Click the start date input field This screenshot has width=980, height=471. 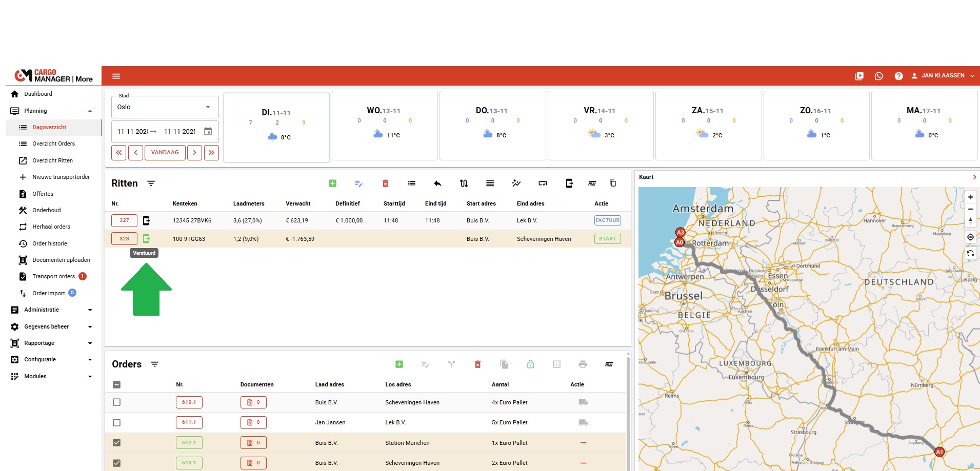pyautogui.click(x=132, y=132)
